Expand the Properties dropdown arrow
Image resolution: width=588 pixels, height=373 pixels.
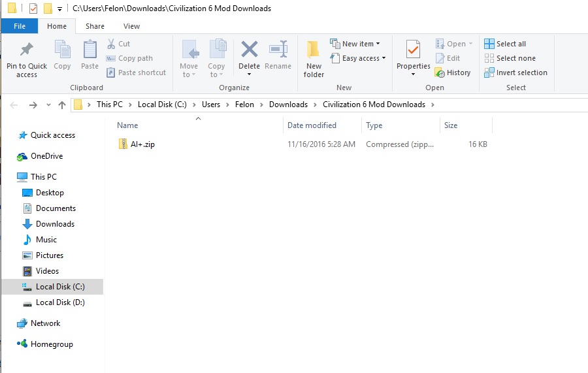(x=414, y=74)
